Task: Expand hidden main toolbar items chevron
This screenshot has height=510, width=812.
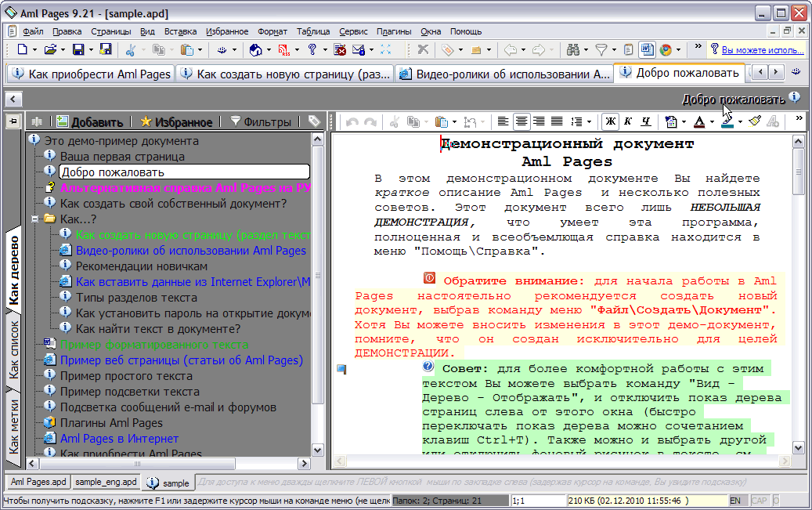Action: [x=698, y=46]
